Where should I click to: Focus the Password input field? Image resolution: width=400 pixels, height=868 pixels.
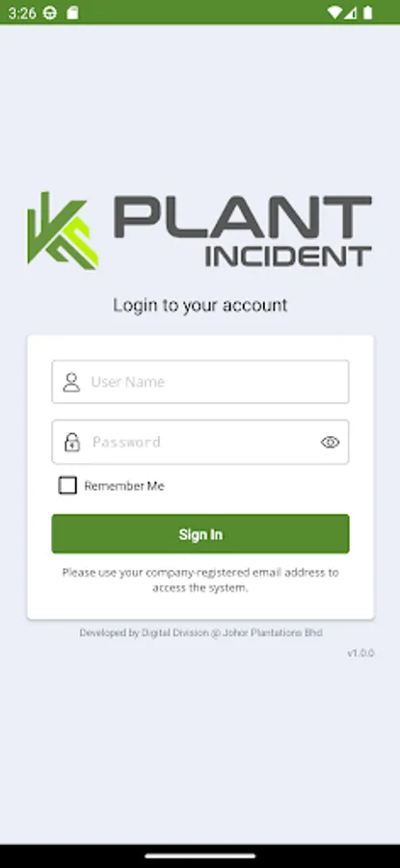[200, 442]
